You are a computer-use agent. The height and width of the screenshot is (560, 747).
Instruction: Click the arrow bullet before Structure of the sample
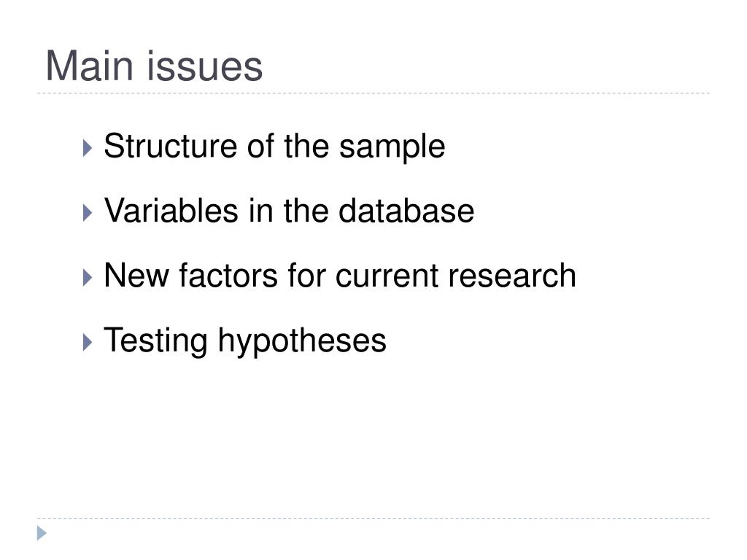[88, 148]
